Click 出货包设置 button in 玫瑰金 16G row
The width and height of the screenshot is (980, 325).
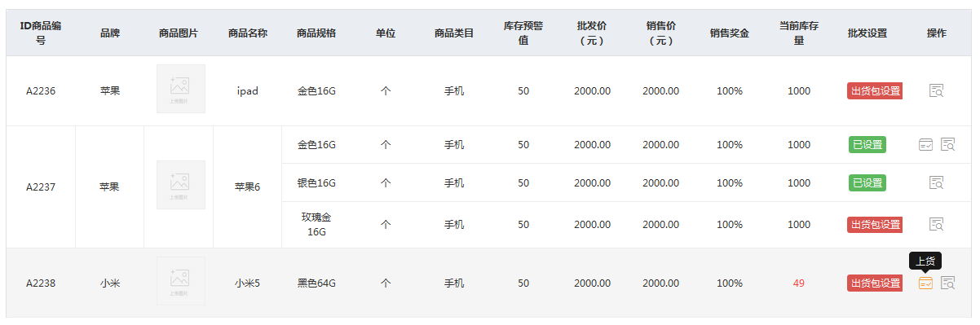click(875, 224)
